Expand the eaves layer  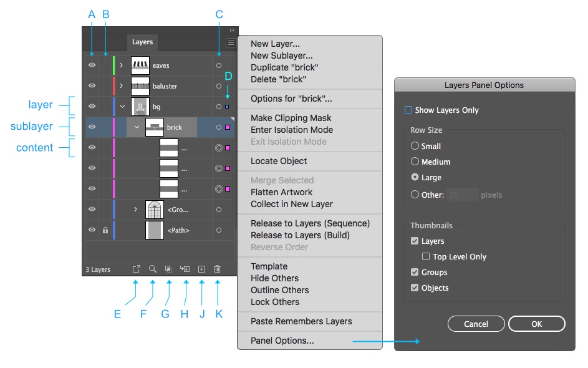(x=122, y=65)
